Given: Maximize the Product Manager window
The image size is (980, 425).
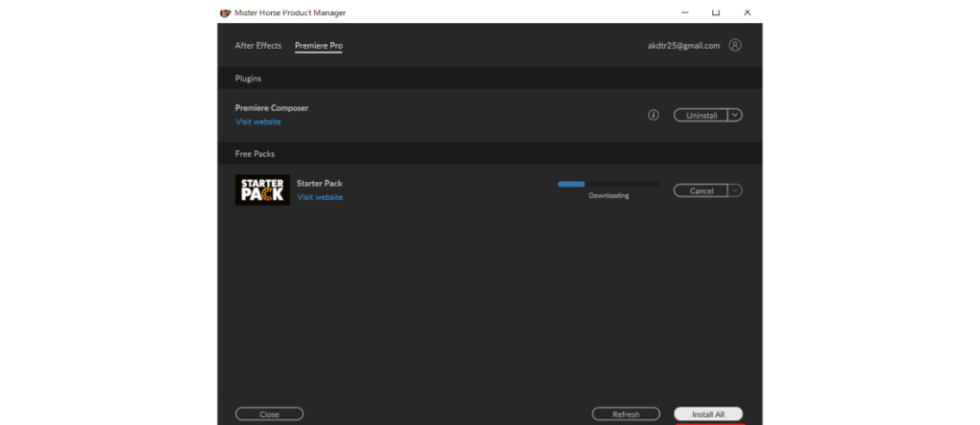Looking at the screenshot, I should 716,12.
